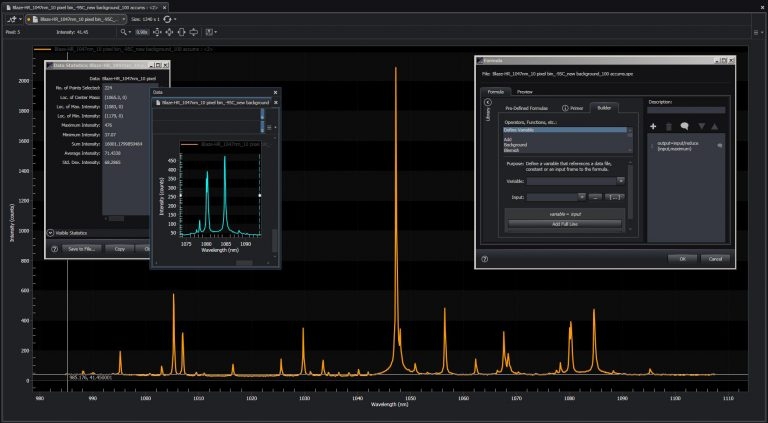Collapse the Library side panel arrow
768x423 pixels.
click(x=487, y=102)
